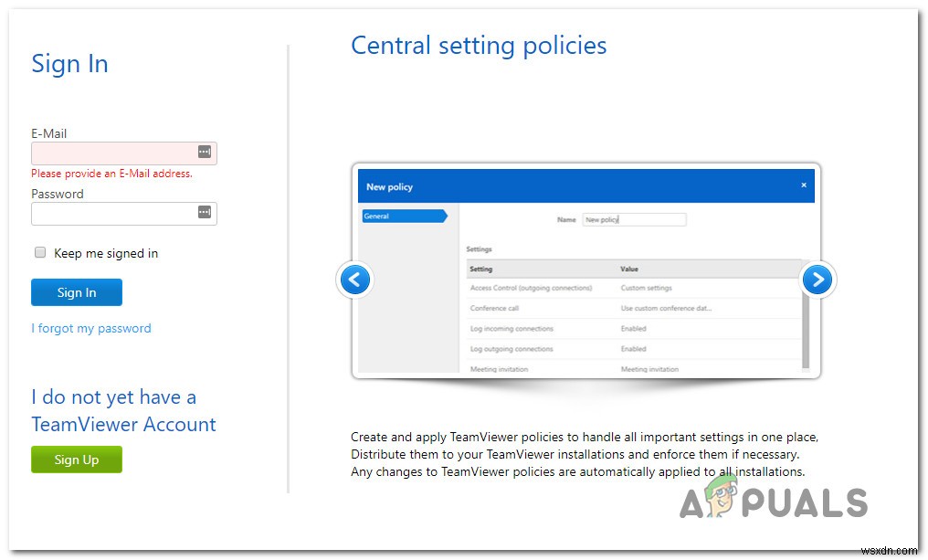Enable the Keep me signed in checkbox
The image size is (928, 560).
[40, 251]
